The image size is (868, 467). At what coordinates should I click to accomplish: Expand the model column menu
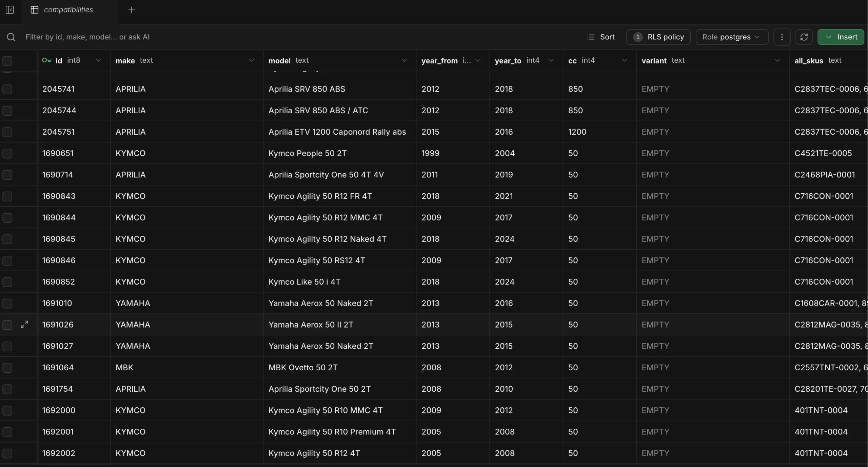coord(404,60)
